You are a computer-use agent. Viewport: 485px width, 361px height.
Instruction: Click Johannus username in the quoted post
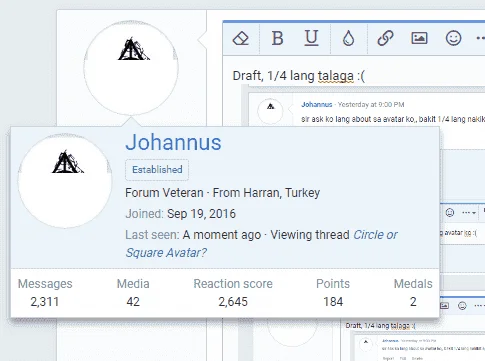point(317,105)
